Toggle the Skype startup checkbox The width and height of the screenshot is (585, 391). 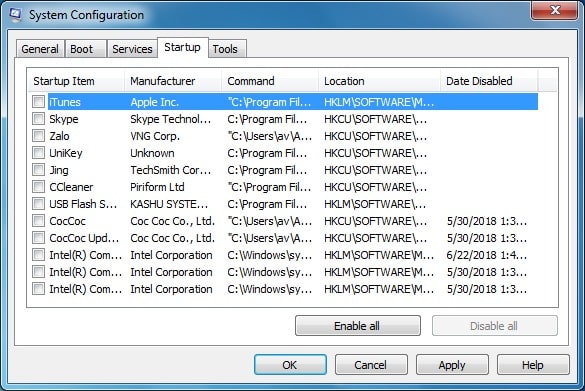(x=38, y=119)
